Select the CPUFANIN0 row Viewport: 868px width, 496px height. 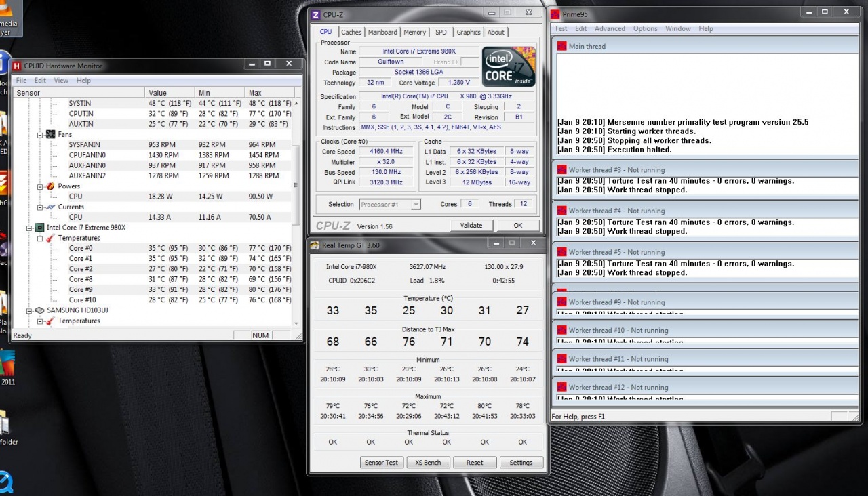coord(153,155)
